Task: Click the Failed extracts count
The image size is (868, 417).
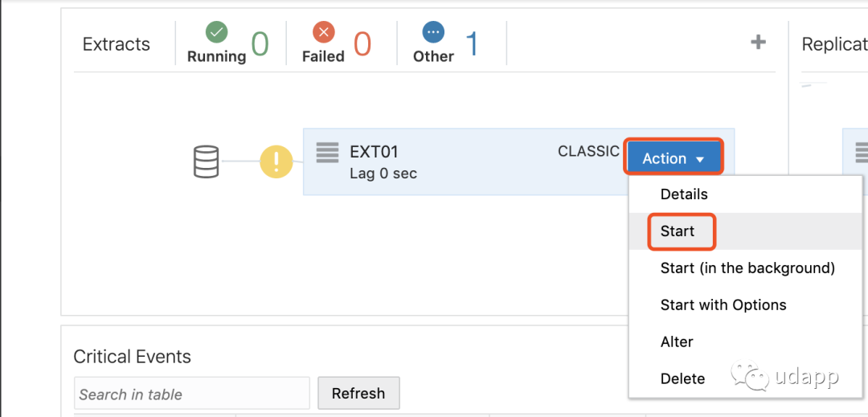Action: [362, 44]
